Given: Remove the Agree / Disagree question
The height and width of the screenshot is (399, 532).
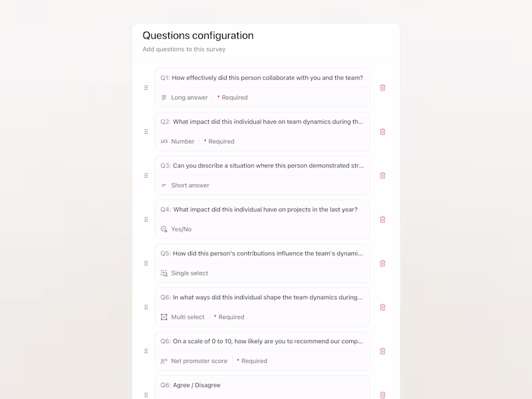Looking at the screenshot, I should pyautogui.click(x=382, y=394).
